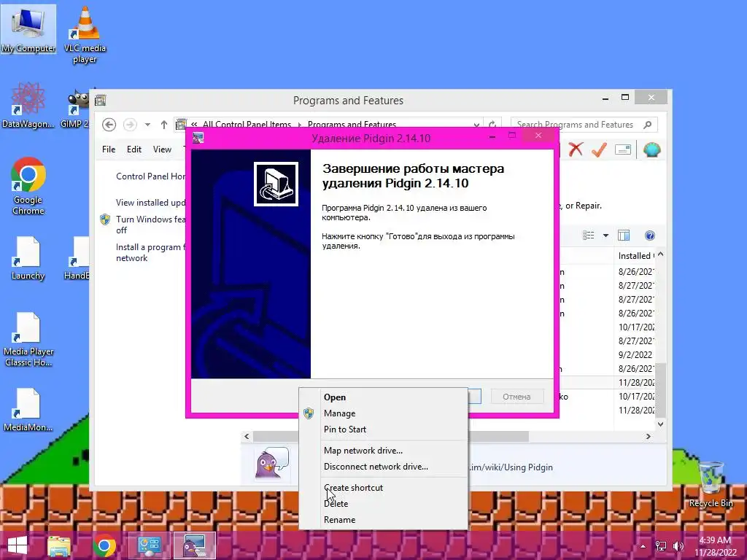Click Pin to Start menu entry

pos(345,429)
